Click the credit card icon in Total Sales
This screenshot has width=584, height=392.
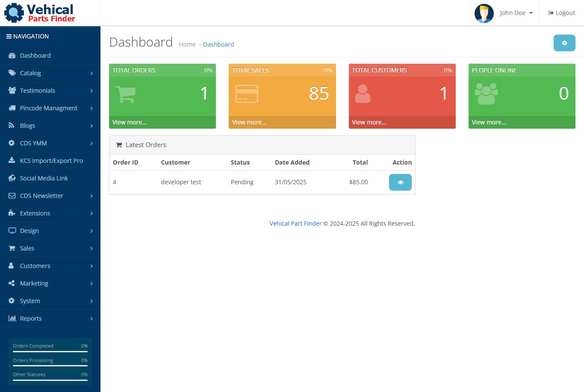tap(247, 94)
